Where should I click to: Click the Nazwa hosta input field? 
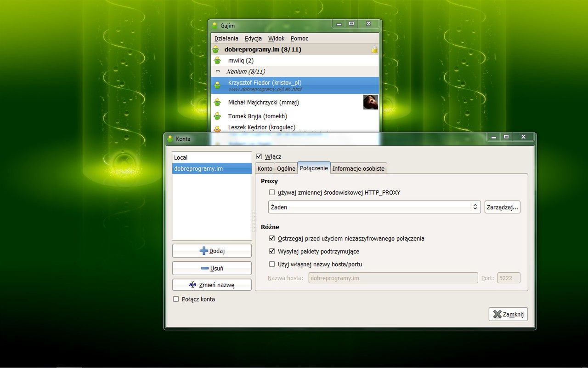coord(393,278)
